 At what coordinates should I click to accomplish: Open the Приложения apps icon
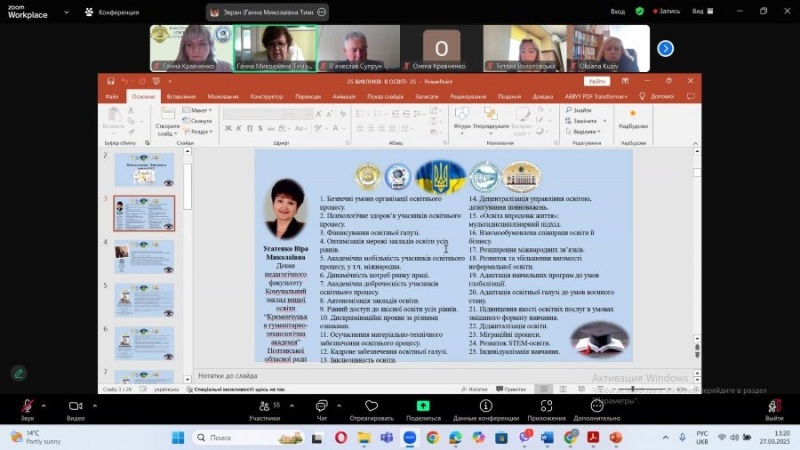tap(546, 406)
